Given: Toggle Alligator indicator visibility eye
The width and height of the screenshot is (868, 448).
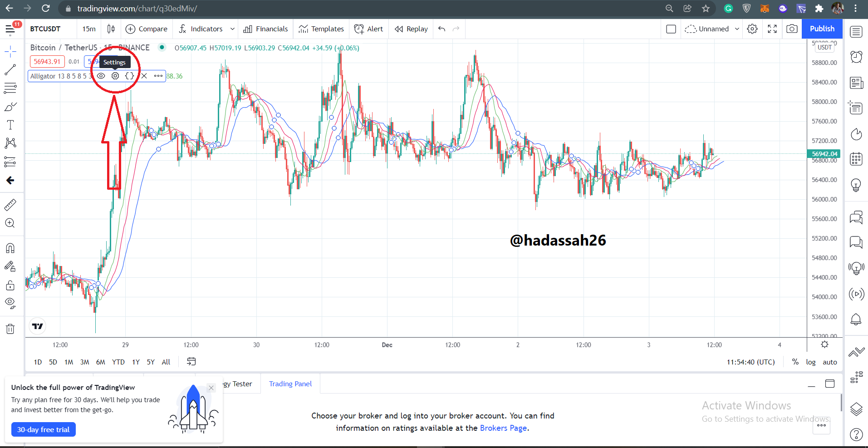Looking at the screenshot, I should [101, 76].
